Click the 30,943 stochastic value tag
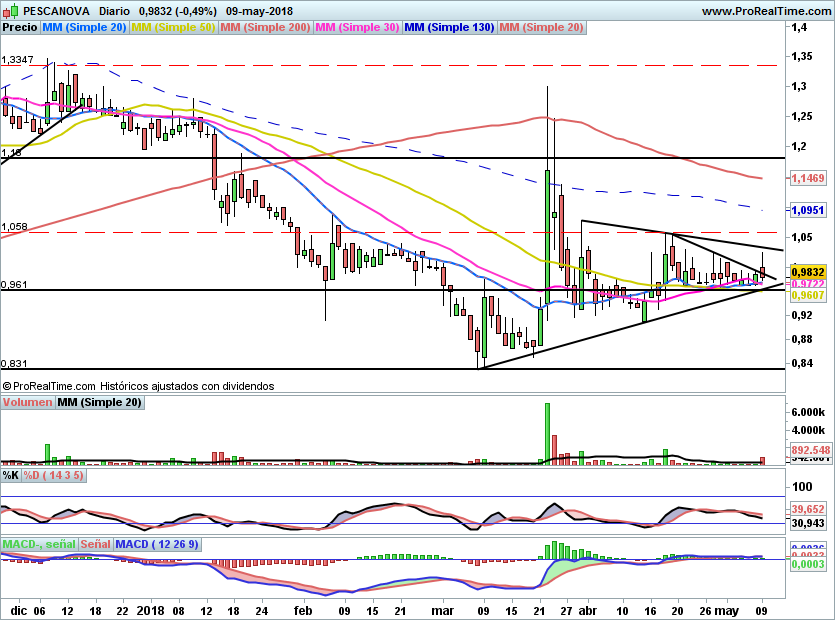The height and width of the screenshot is (620, 835). coord(808,524)
